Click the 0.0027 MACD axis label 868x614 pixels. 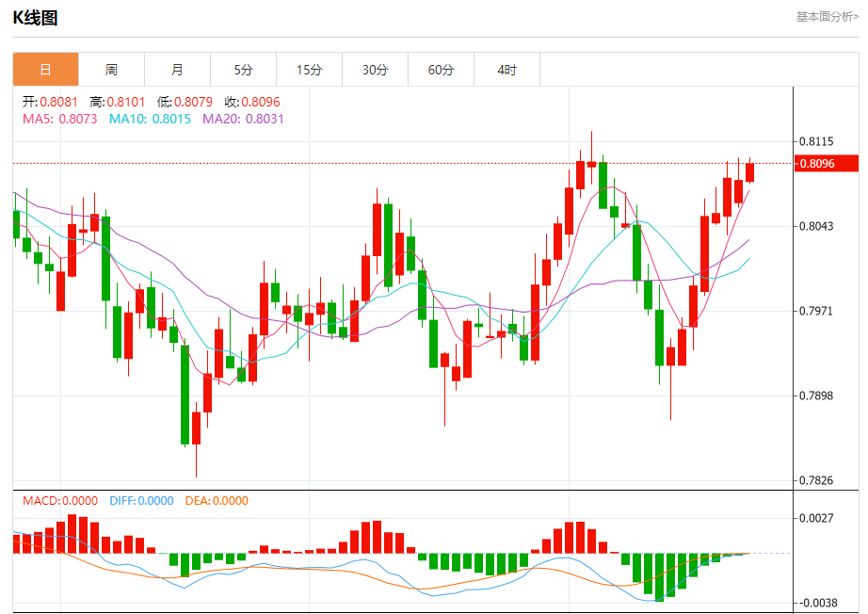[816, 518]
